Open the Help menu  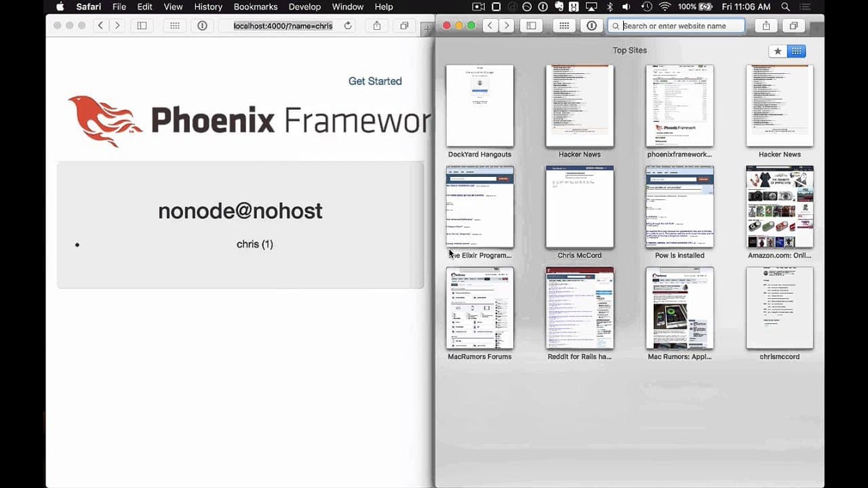(384, 7)
